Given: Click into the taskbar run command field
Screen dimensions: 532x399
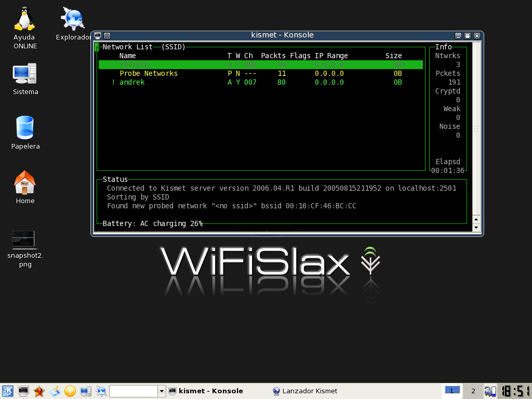Looking at the screenshot, I should 134,391.
